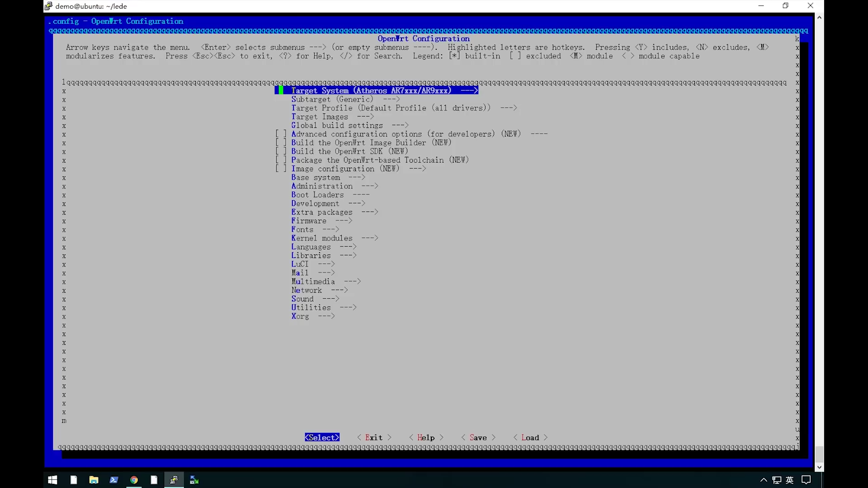Viewport: 868px width, 488px height.
Task: Expand the LuCI submenu
Action: pyautogui.click(x=313, y=264)
